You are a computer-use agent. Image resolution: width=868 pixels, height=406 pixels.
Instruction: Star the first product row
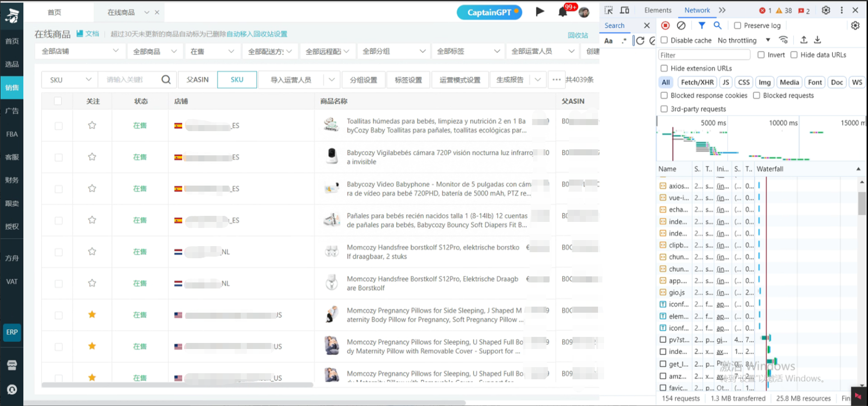click(x=92, y=126)
